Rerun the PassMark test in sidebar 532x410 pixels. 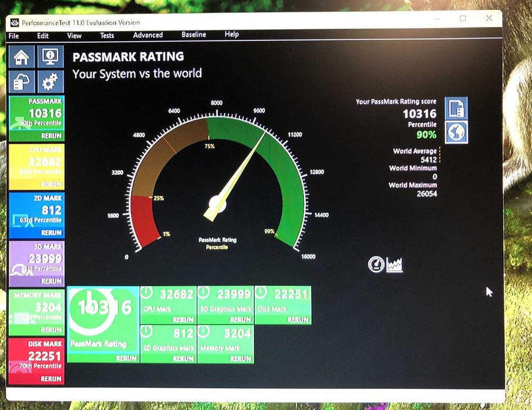pyautogui.click(x=51, y=135)
